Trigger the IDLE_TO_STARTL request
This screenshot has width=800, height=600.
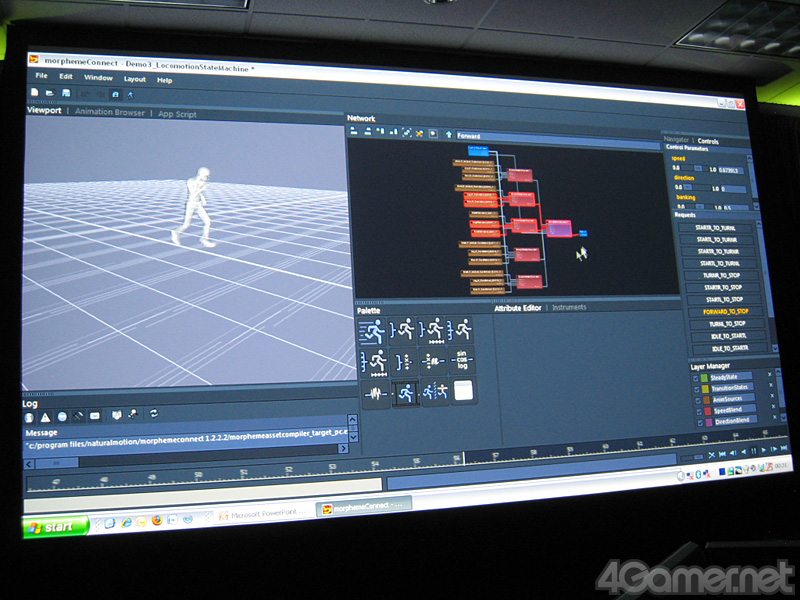tap(728, 336)
